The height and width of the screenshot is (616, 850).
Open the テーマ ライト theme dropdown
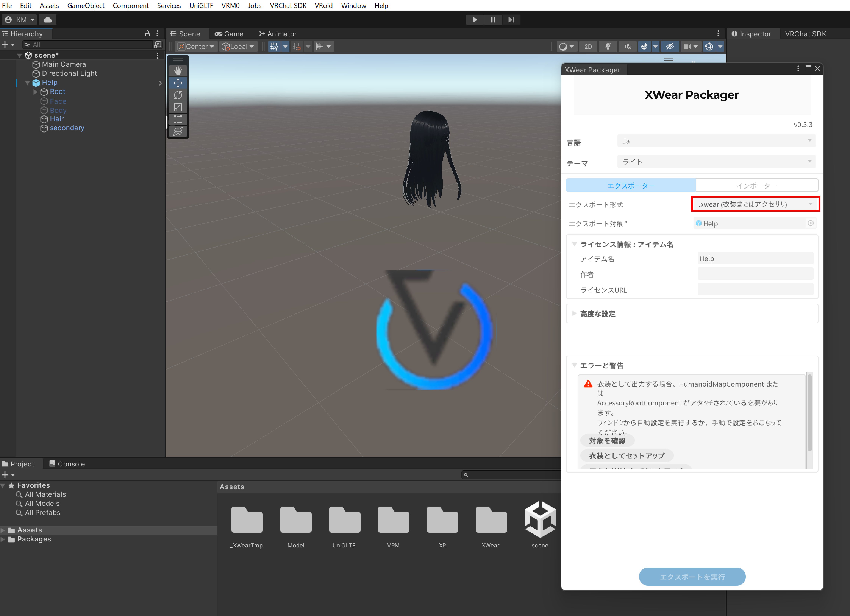pyautogui.click(x=716, y=161)
